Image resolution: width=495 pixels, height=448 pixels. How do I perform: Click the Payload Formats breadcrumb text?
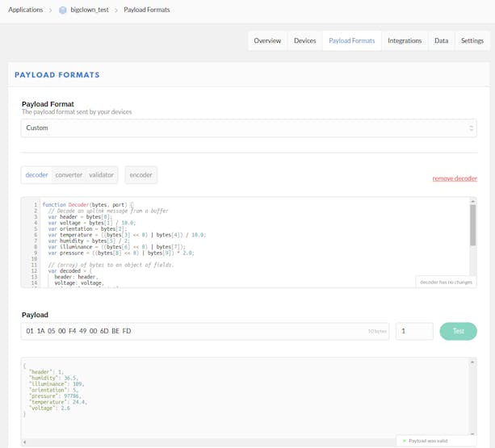tap(147, 10)
